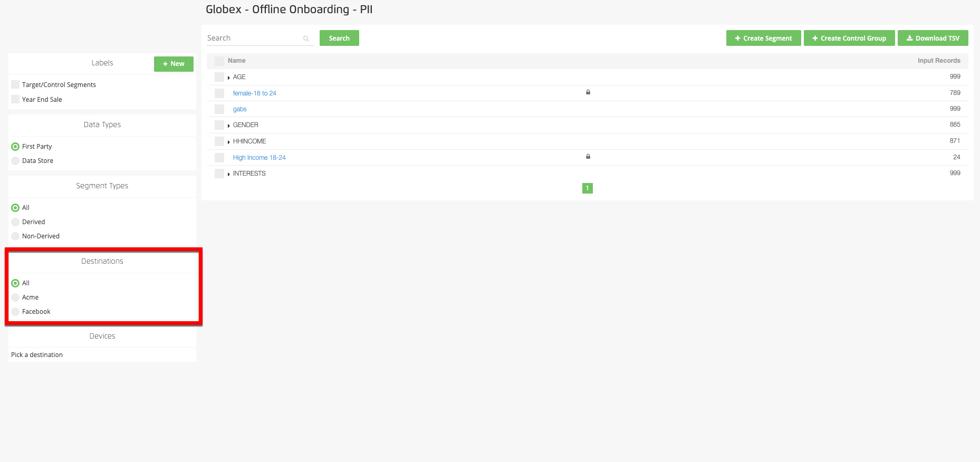Choose the Derived segment type
980x462 pixels.
pyautogui.click(x=15, y=222)
